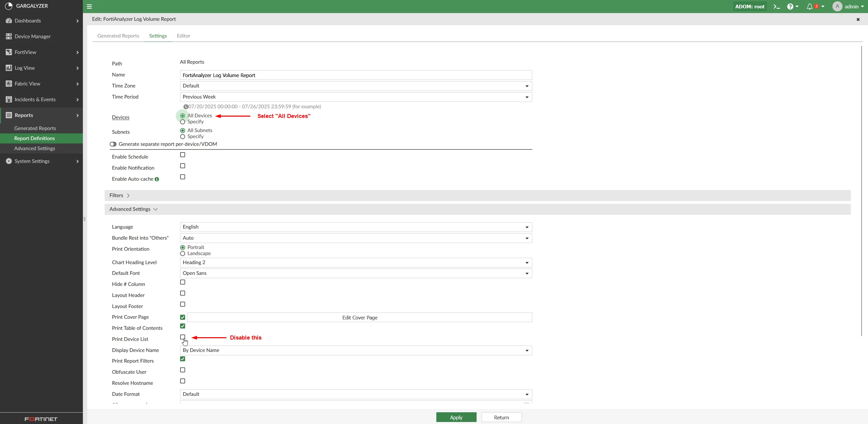Open the Date Format dropdown
The image size is (868, 424).
(356, 395)
